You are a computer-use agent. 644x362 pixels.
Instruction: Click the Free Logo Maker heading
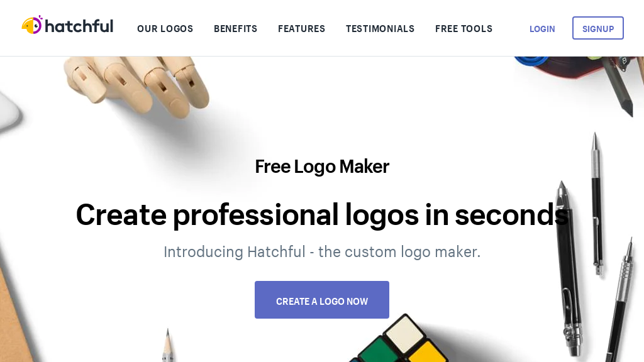(x=322, y=167)
